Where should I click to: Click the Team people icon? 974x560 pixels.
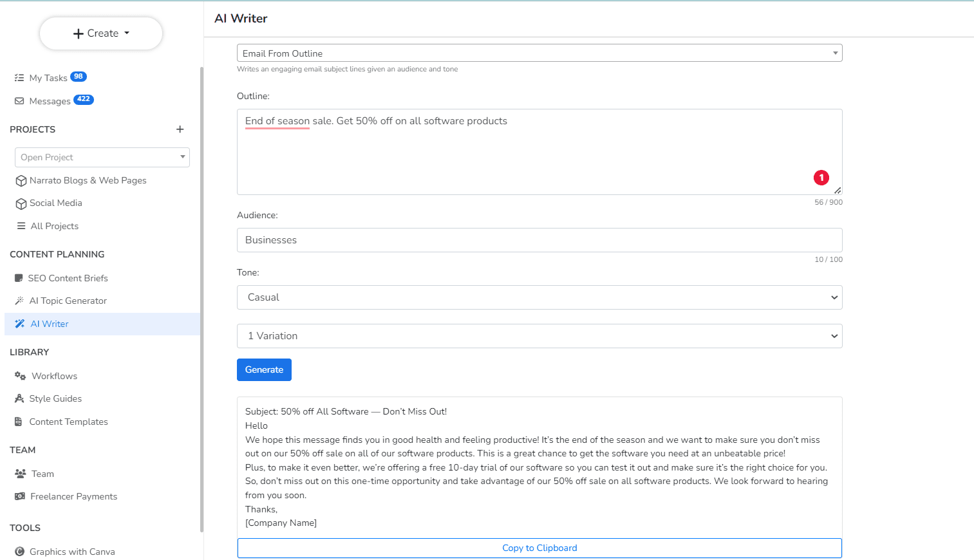[x=20, y=474]
